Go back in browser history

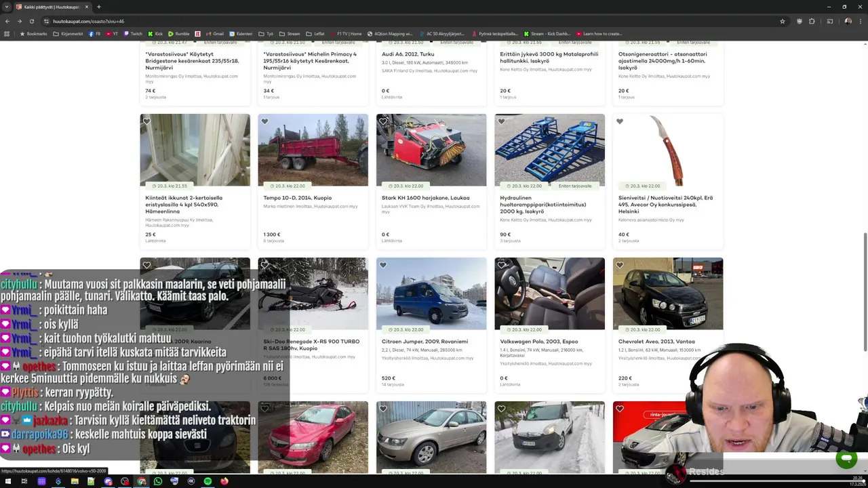coord(9,21)
